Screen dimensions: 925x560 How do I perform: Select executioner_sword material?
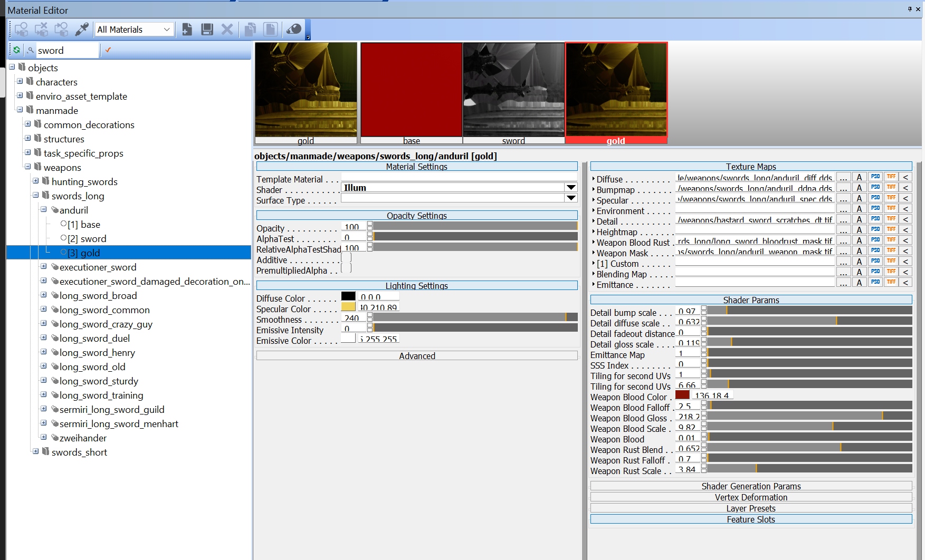(98, 267)
